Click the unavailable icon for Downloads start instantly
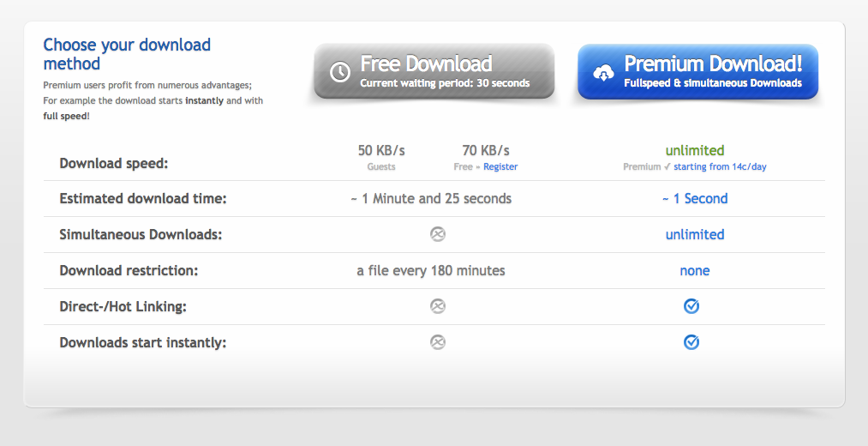The height and width of the screenshot is (446, 868). pyautogui.click(x=437, y=342)
